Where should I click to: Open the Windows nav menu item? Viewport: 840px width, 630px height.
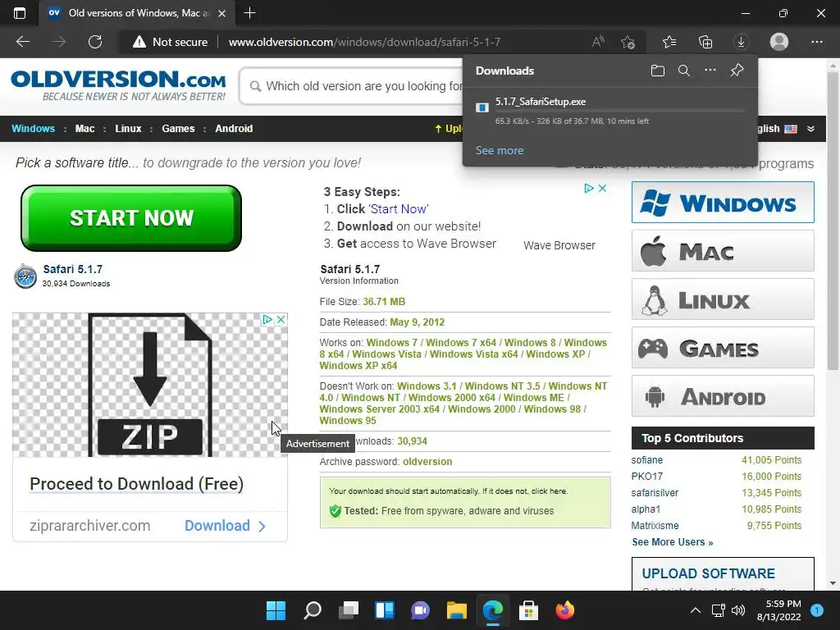click(33, 129)
